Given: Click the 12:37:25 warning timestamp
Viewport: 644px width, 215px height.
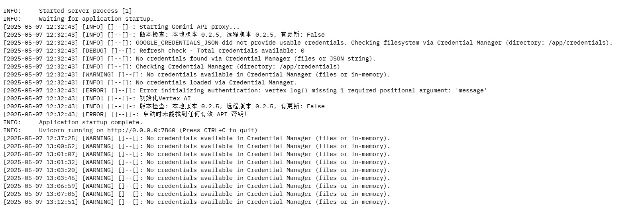Looking at the screenshot, I should (41, 138).
